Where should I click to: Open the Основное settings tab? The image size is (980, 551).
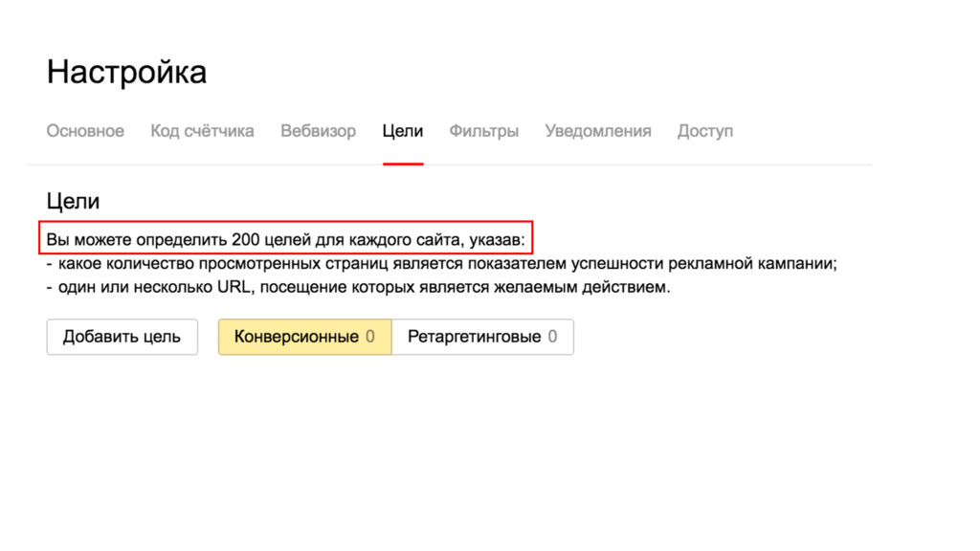pyautogui.click(x=85, y=131)
